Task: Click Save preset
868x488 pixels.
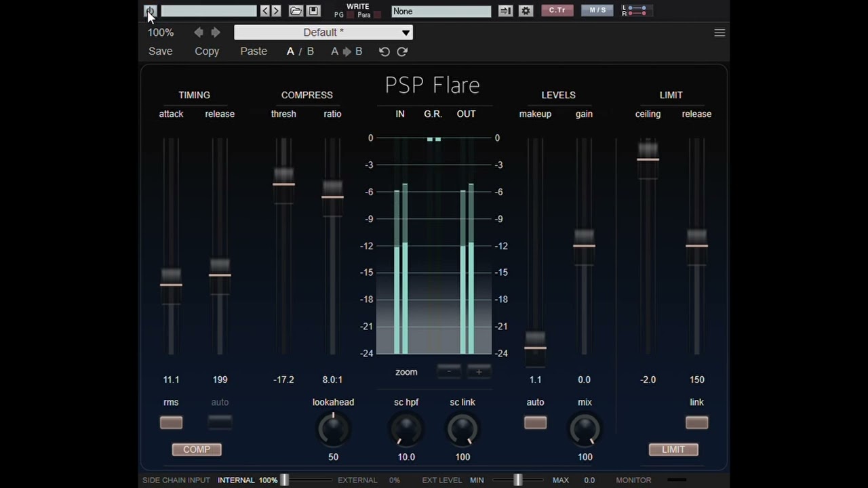Action: [x=161, y=52]
